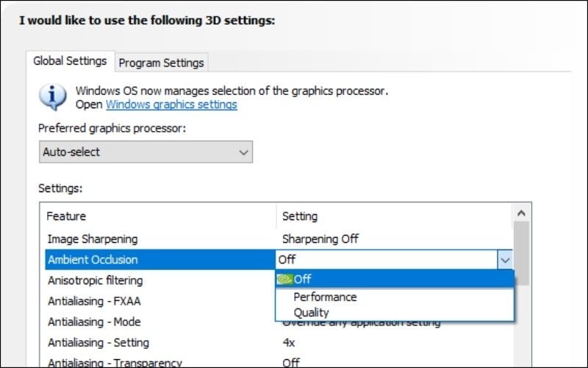Choose Performance from Ambient Occlusion options
The image size is (588, 368).
(x=325, y=297)
